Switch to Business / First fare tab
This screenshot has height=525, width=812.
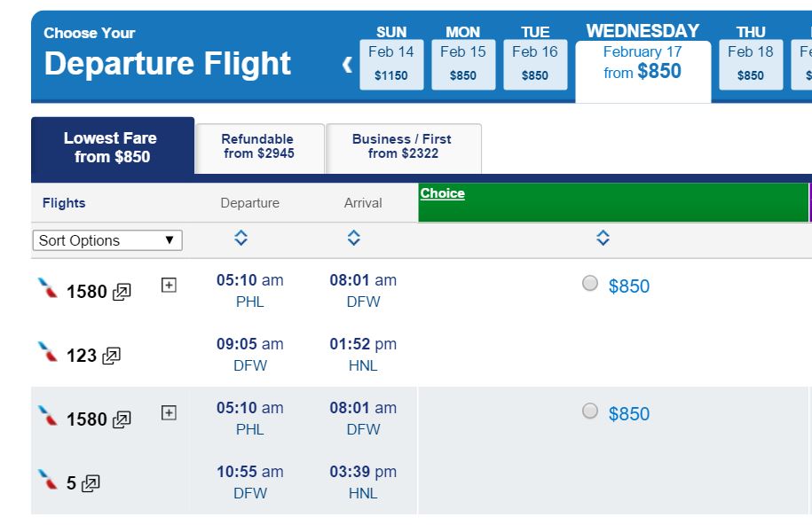click(x=404, y=148)
